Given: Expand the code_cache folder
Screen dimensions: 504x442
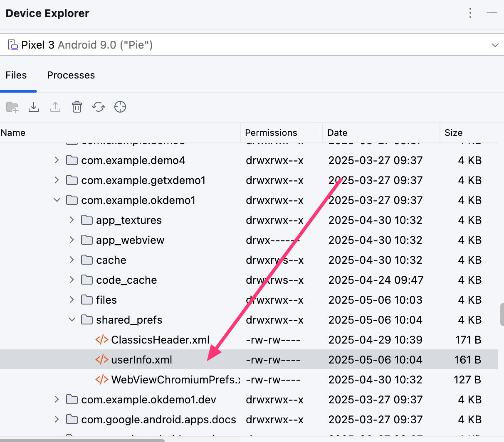Looking at the screenshot, I should click(72, 280).
